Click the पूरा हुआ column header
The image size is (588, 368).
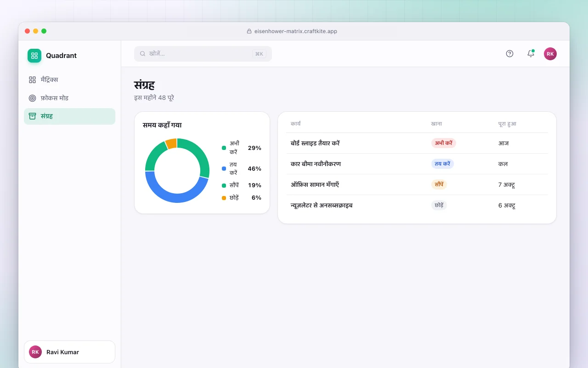click(x=507, y=124)
